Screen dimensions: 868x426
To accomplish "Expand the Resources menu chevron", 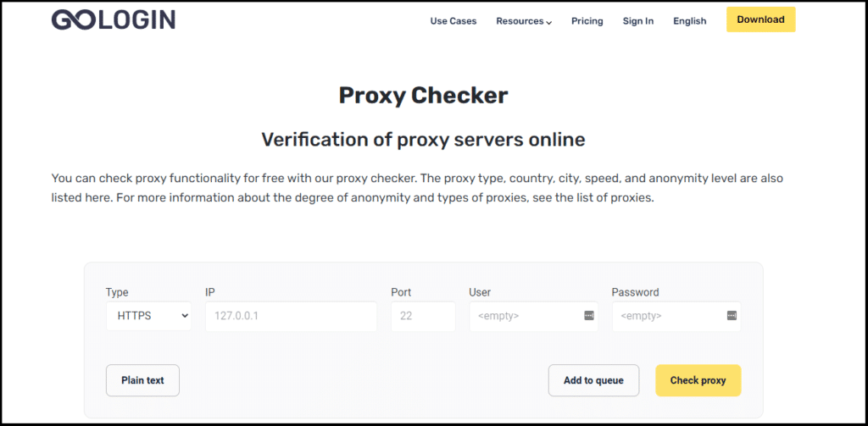I will pos(548,22).
